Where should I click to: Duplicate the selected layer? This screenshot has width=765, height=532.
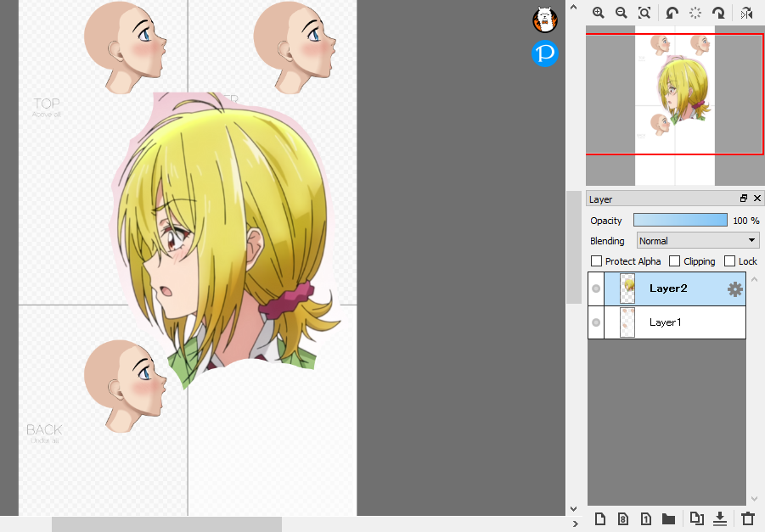tap(696, 518)
